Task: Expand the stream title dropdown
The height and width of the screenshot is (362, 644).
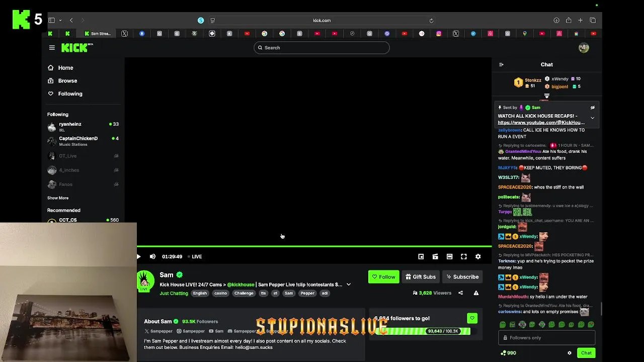Action: (348, 285)
